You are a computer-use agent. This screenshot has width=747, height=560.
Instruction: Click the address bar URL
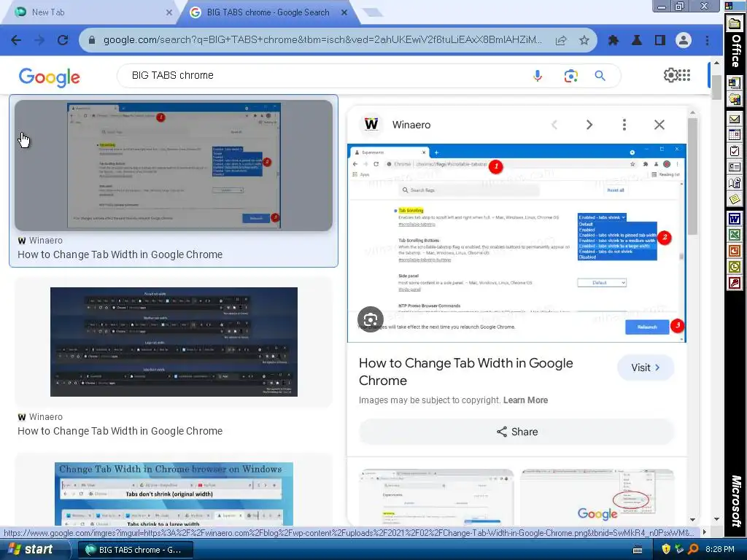pyautogui.click(x=322, y=40)
